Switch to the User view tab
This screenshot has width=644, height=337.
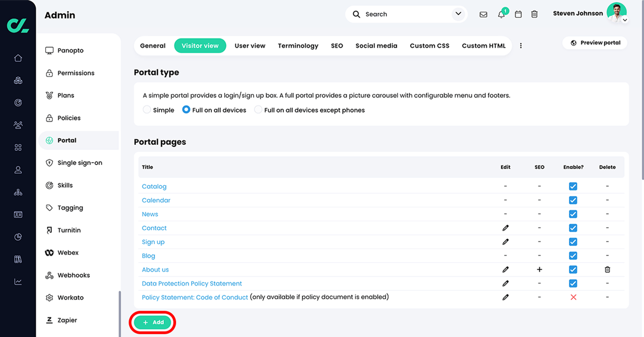pyautogui.click(x=250, y=46)
